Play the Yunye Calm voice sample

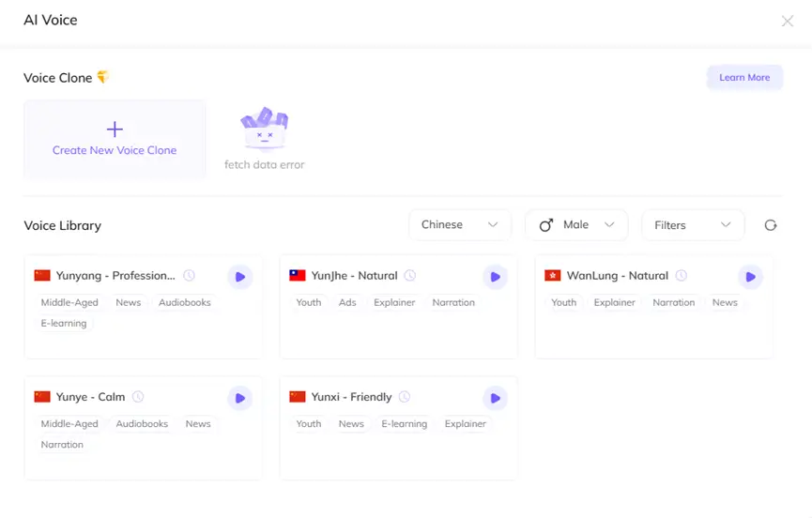[239, 398]
